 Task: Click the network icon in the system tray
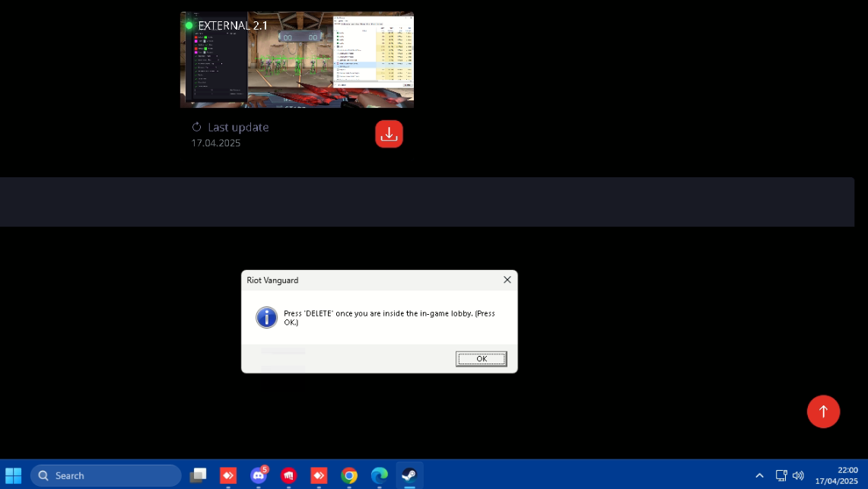pos(781,475)
